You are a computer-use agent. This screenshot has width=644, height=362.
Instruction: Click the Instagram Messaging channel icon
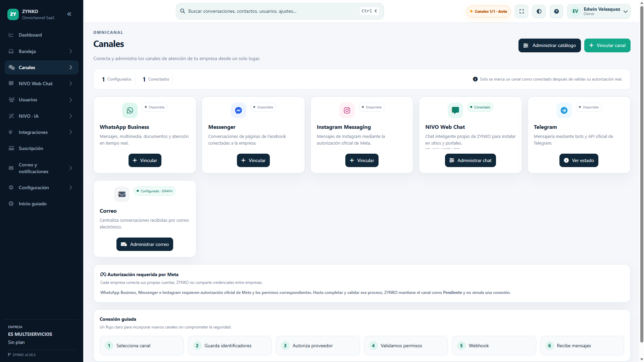347,110
